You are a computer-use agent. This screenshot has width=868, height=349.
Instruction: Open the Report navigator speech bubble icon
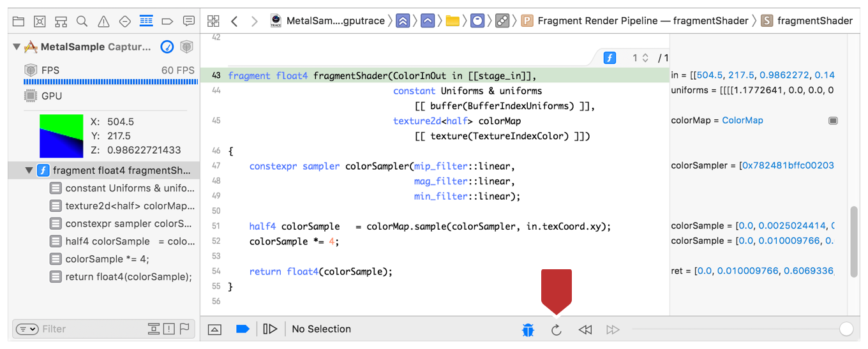point(189,21)
